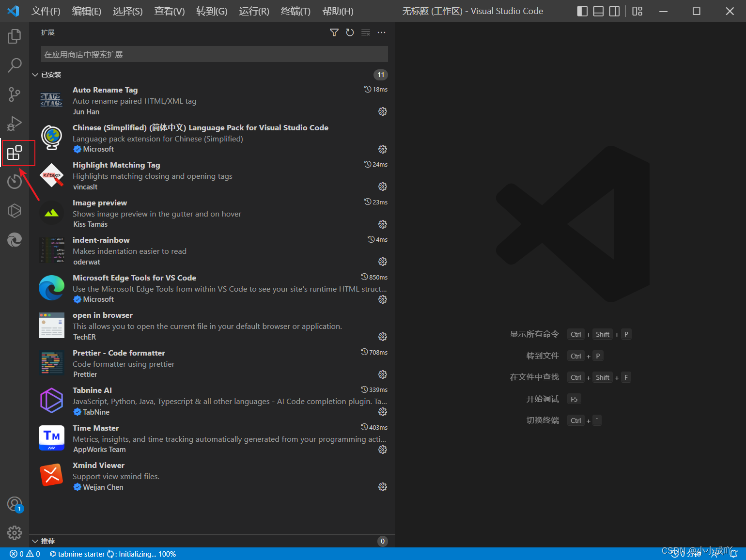
Task: Select the Auto Rename Tag extension
Action: (213, 101)
